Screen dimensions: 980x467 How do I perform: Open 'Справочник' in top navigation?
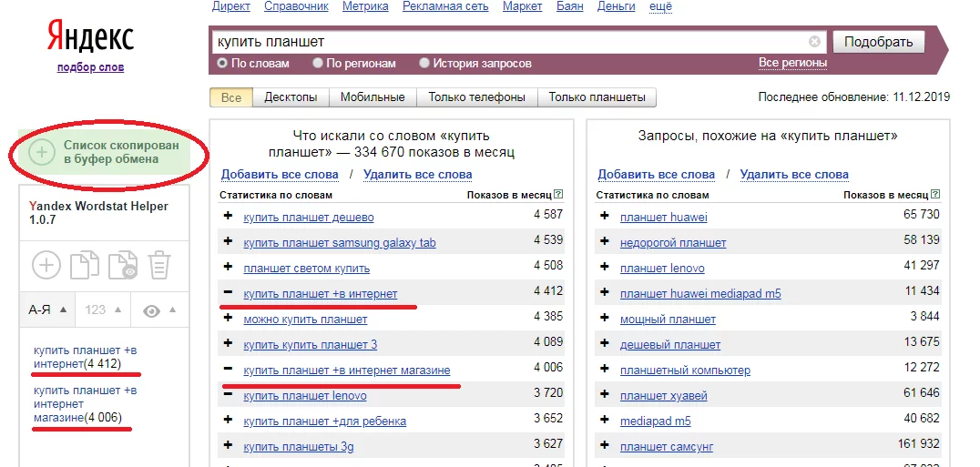tap(296, 6)
